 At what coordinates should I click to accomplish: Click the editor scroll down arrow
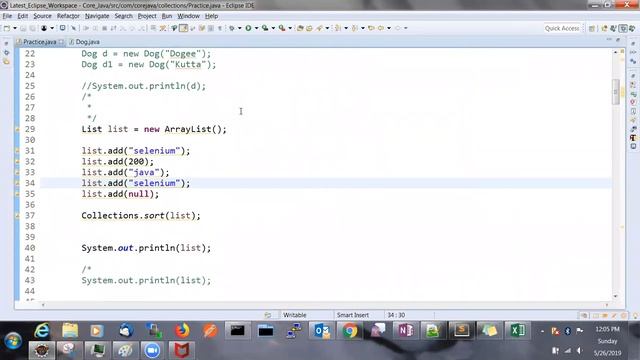coord(616,296)
